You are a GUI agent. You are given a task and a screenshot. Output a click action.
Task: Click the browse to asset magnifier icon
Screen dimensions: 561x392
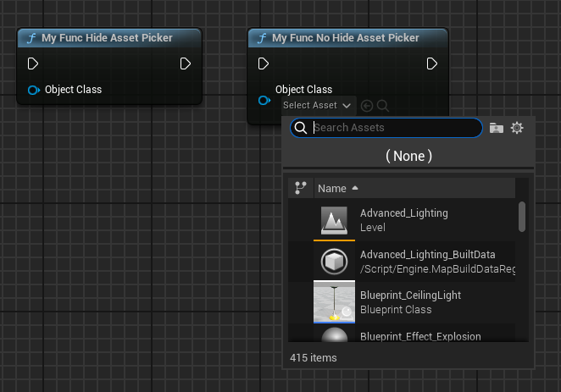tap(383, 106)
